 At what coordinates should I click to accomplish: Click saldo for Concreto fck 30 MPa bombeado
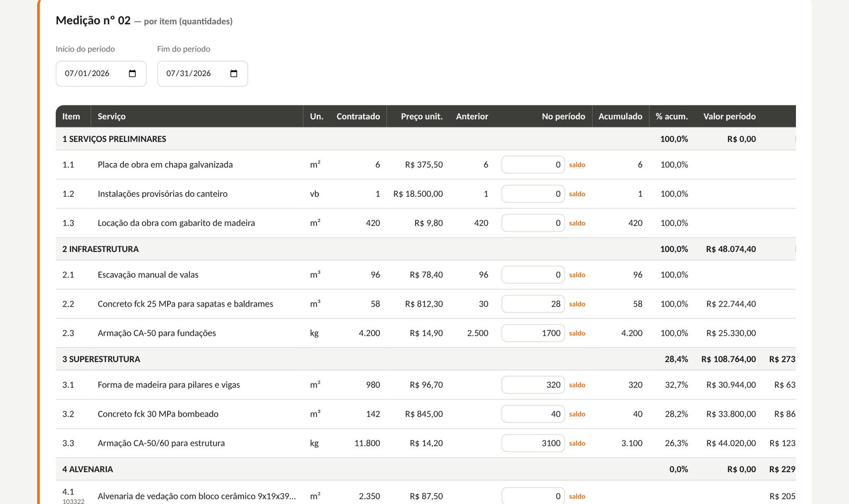(577, 414)
